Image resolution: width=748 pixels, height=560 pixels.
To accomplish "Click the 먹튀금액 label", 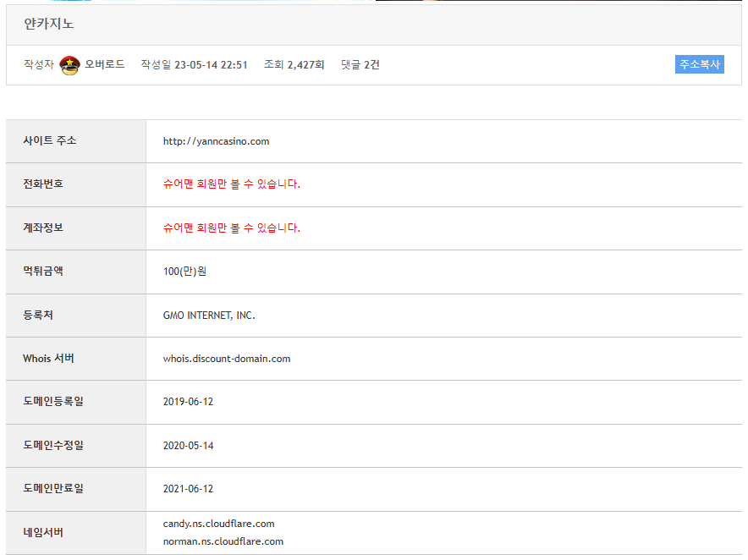I will click(43, 272).
